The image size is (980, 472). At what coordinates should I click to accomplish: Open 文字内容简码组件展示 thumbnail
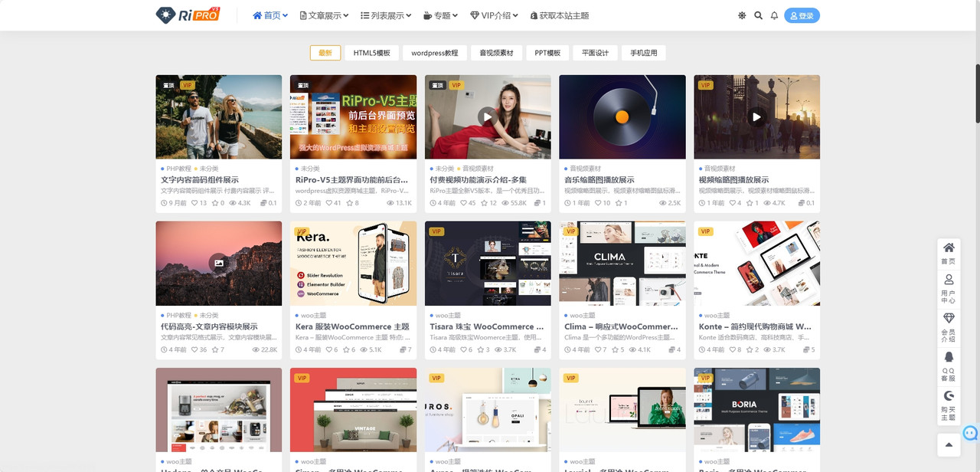tap(218, 116)
